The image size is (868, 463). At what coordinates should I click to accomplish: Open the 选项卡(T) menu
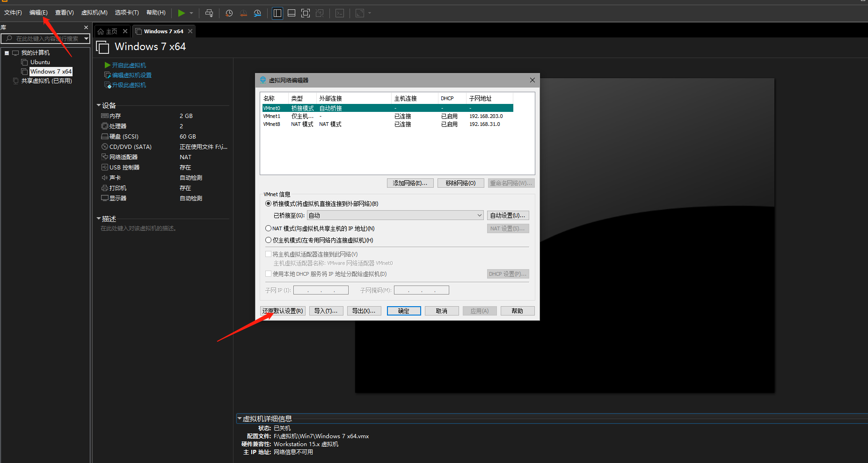click(x=127, y=13)
